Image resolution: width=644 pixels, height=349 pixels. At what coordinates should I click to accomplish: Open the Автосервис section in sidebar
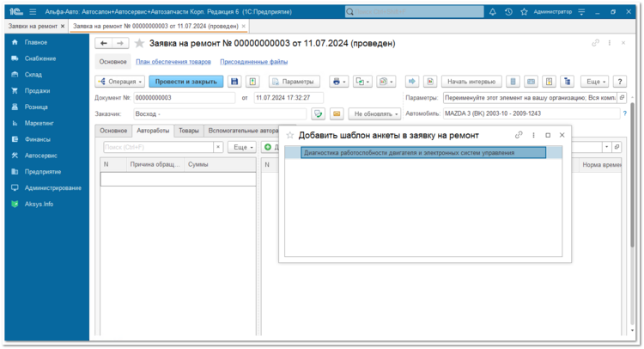click(40, 156)
